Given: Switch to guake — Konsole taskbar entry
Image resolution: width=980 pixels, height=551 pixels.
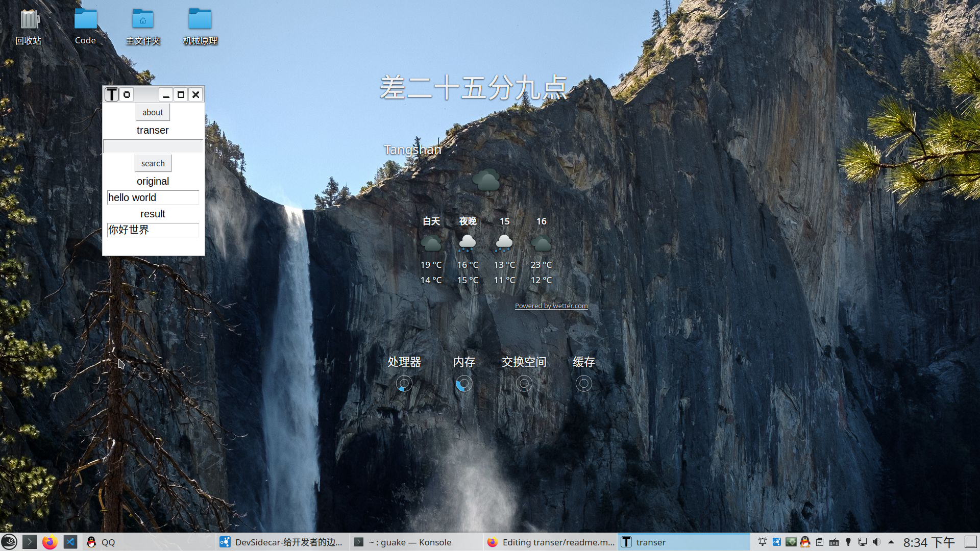Looking at the screenshot, I should pos(416,542).
